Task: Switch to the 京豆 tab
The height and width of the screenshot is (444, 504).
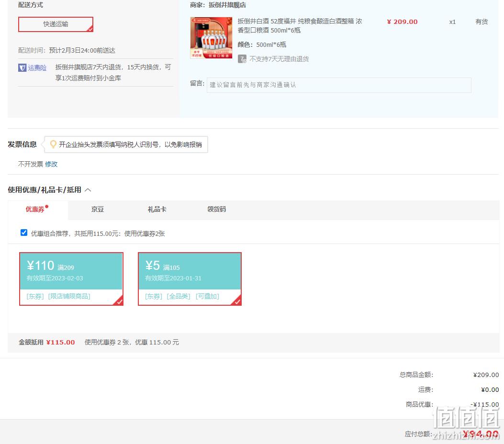Action: 97,210
